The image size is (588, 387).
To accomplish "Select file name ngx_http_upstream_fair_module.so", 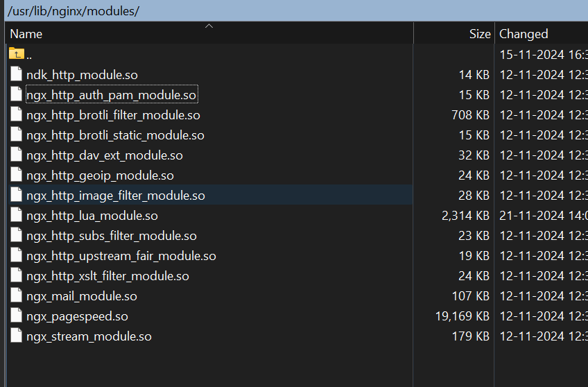I will (x=121, y=256).
